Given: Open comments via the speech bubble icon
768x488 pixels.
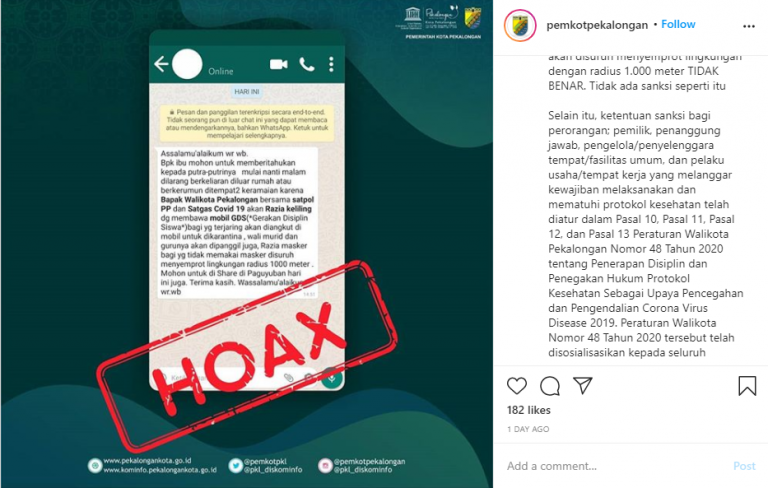Looking at the screenshot, I should 550,386.
